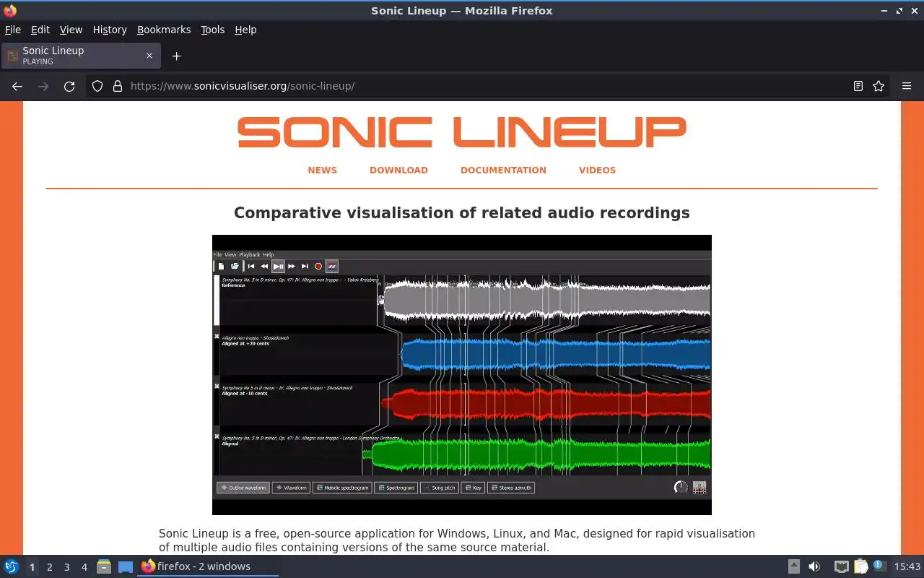Open the desktop start menu icon
924x578 pixels.
point(12,566)
